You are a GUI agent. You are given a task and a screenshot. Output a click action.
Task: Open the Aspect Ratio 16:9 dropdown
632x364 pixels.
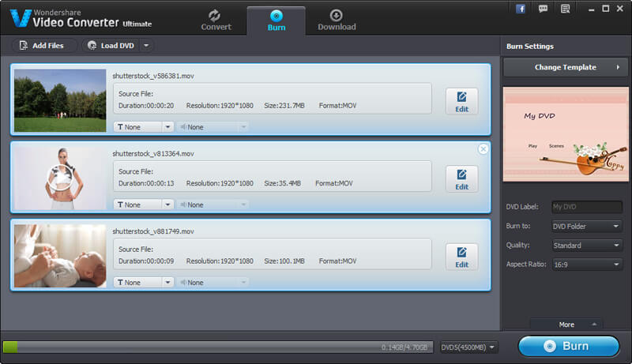point(587,265)
